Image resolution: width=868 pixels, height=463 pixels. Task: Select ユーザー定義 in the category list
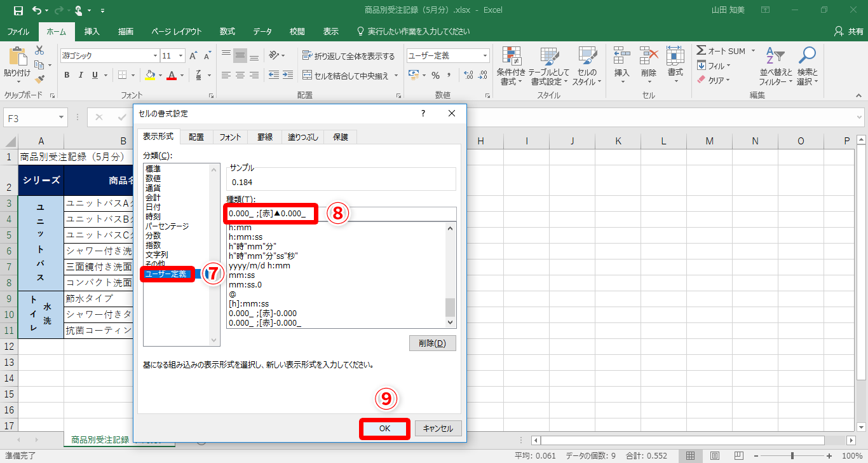pyautogui.click(x=166, y=274)
